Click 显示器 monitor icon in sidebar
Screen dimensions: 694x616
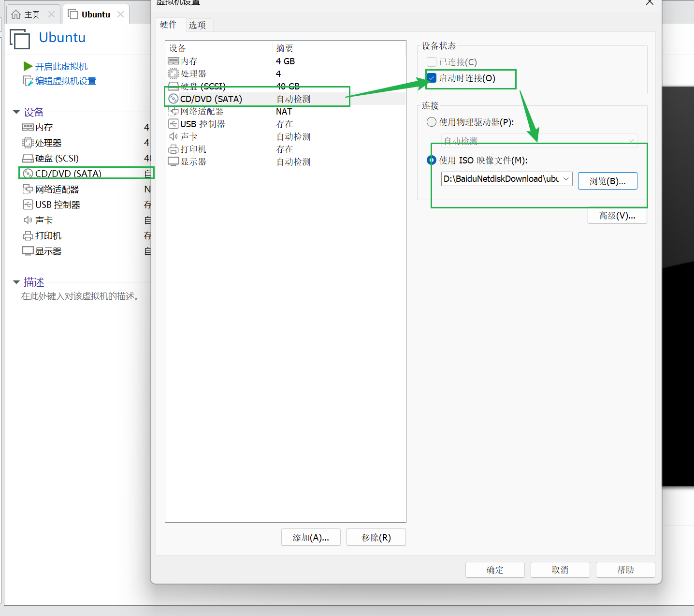click(28, 251)
